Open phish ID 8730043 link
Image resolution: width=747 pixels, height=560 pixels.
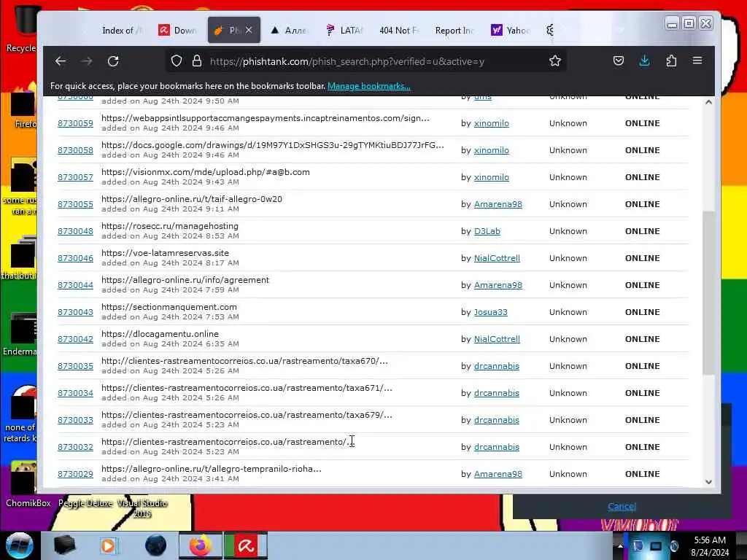pos(75,312)
